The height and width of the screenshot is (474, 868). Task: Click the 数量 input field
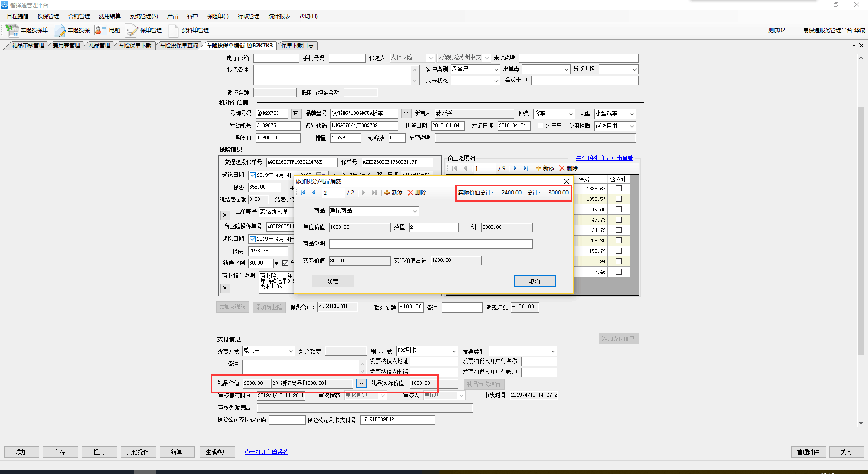tap(434, 228)
